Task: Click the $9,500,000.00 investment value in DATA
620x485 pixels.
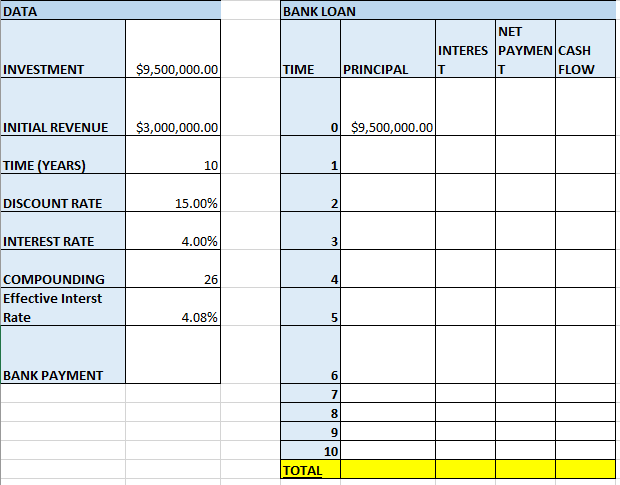Action: [x=173, y=49]
